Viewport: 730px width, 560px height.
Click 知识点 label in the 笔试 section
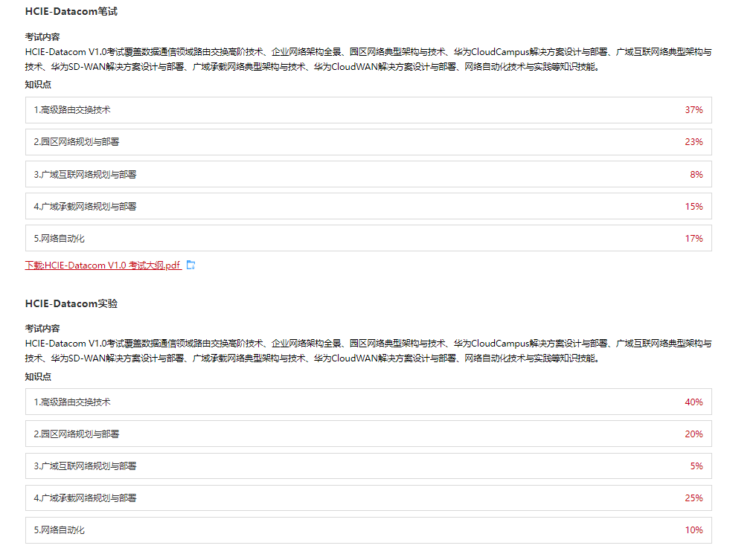click(38, 85)
